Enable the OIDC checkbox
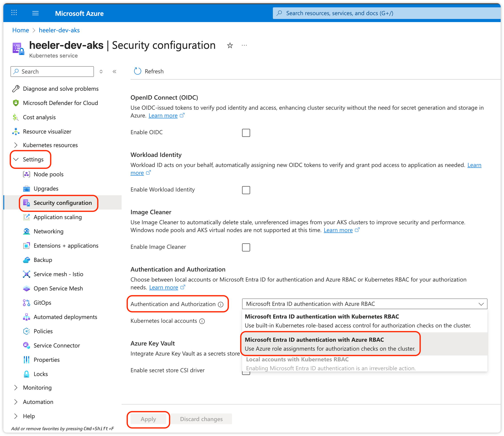504x436 pixels. click(x=246, y=133)
